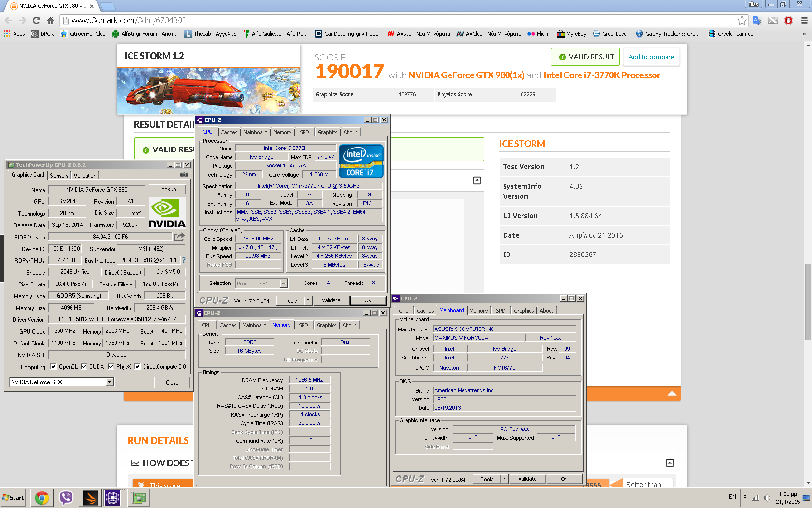Open the CPU-Z taskbar icon
Screen dimensions: 812x508
pos(113,497)
